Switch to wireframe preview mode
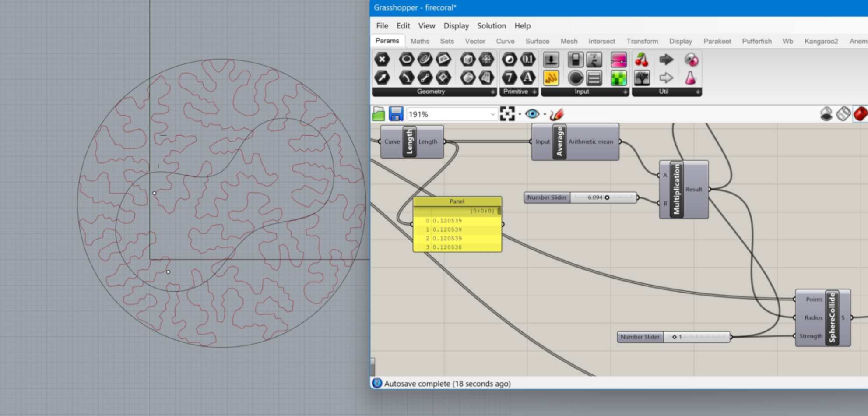868x416 pixels. point(843,114)
